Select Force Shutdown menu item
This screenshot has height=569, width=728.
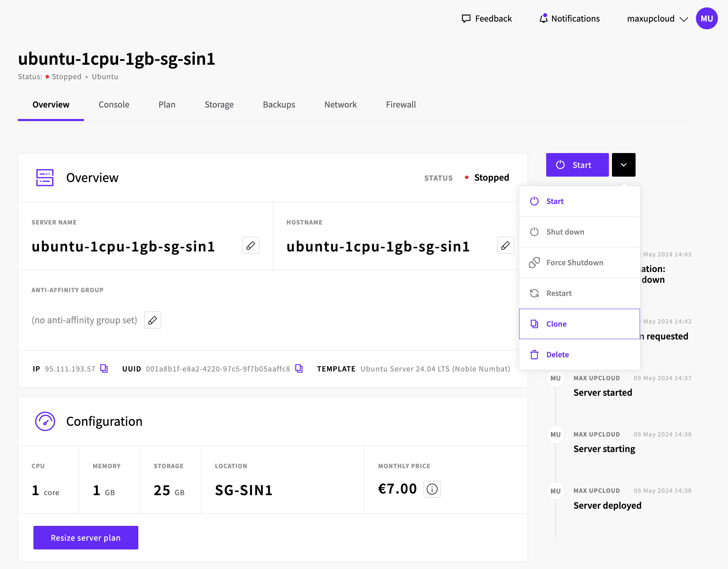coord(579,263)
